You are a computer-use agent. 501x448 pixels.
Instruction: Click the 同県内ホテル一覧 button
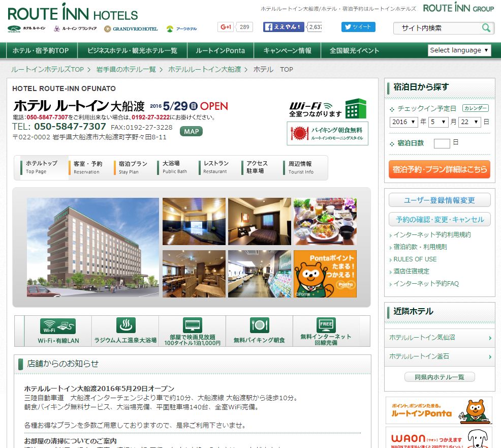(440, 377)
